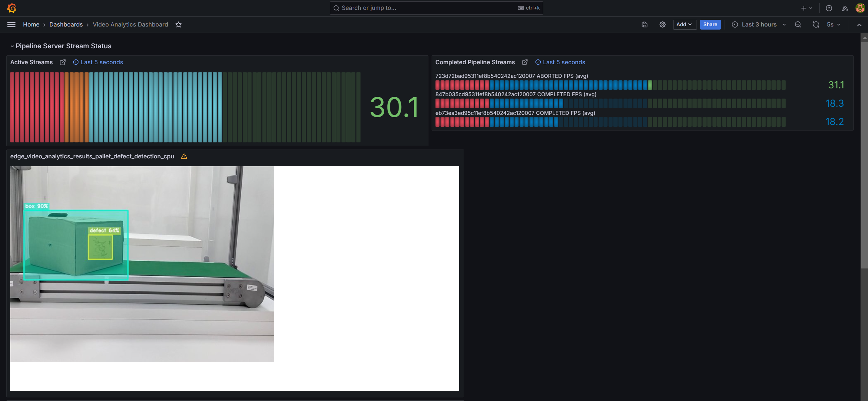The height and width of the screenshot is (401, 868).
Task: Go to Dashboards breadcrumb
Action: pos(66,24)
